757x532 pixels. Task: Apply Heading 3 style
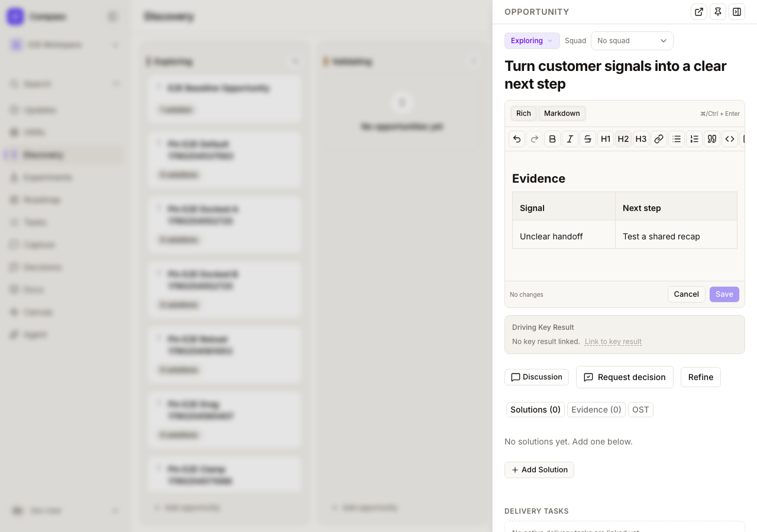[641, 139]
